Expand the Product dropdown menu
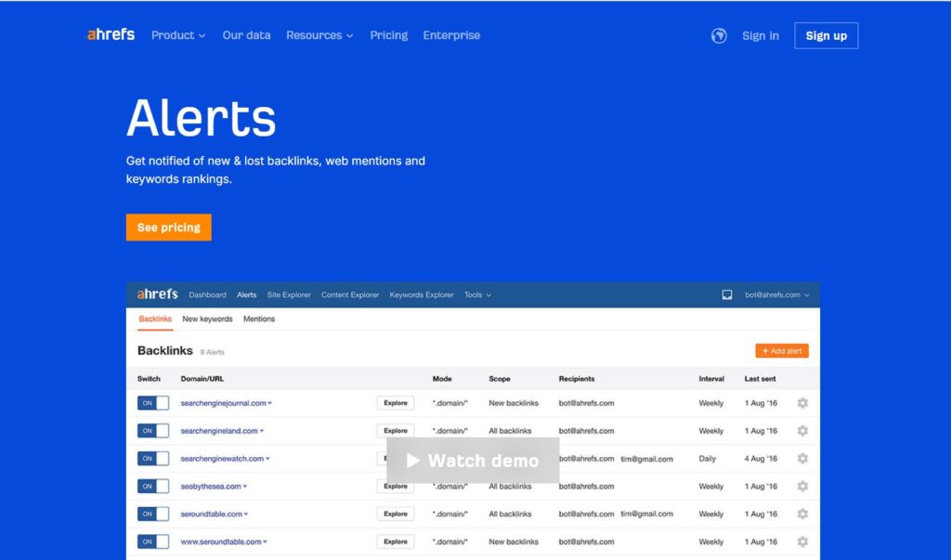This screenshot has width=951, height=560. click(177, 35)
